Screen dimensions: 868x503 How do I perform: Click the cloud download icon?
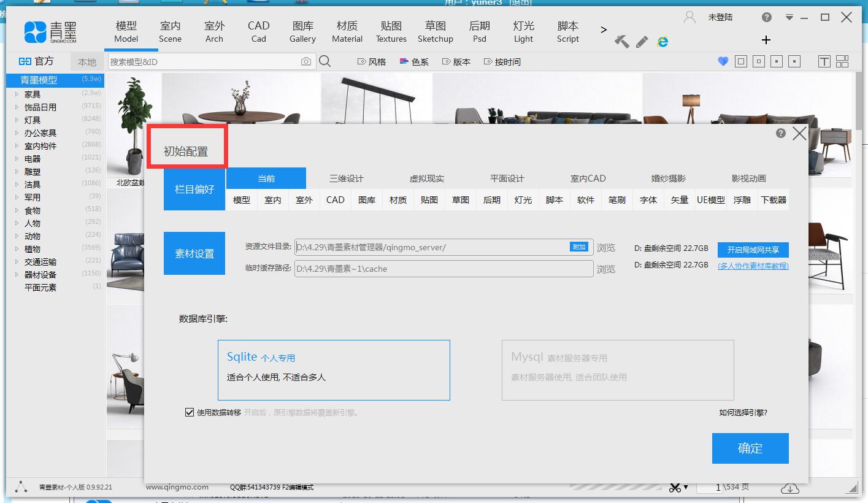tap(790, 488)
